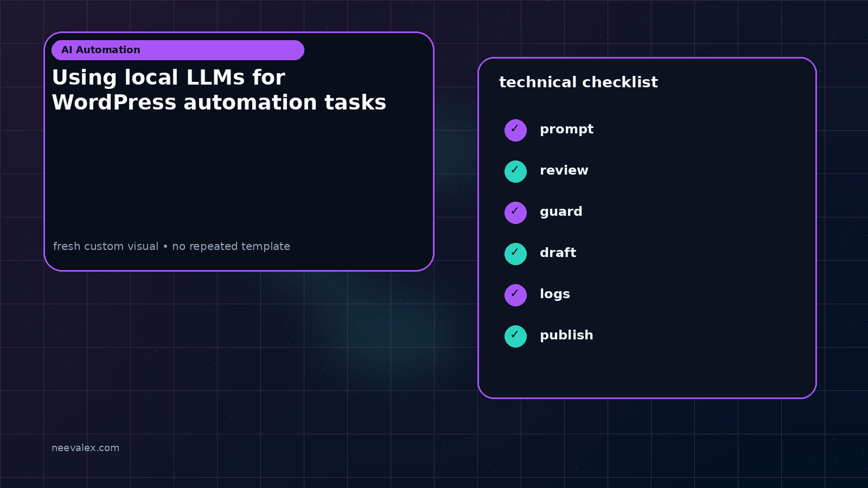Click the "fresh custom visual • no repeated template" caption
868x488 pixels.
pos(171,246)
